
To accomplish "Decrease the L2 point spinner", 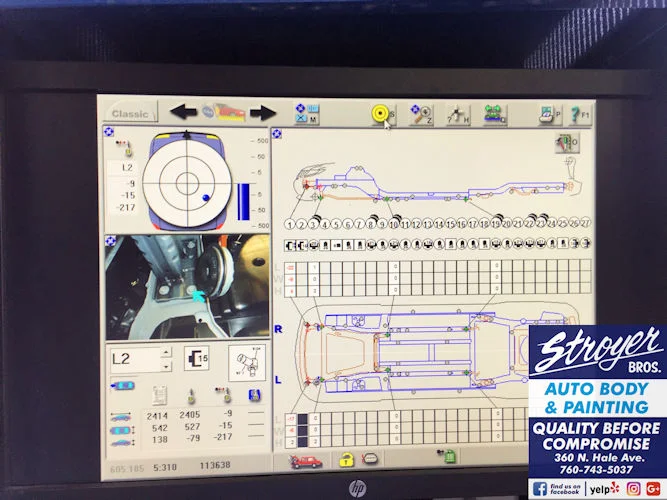I will tap(166, 366).
